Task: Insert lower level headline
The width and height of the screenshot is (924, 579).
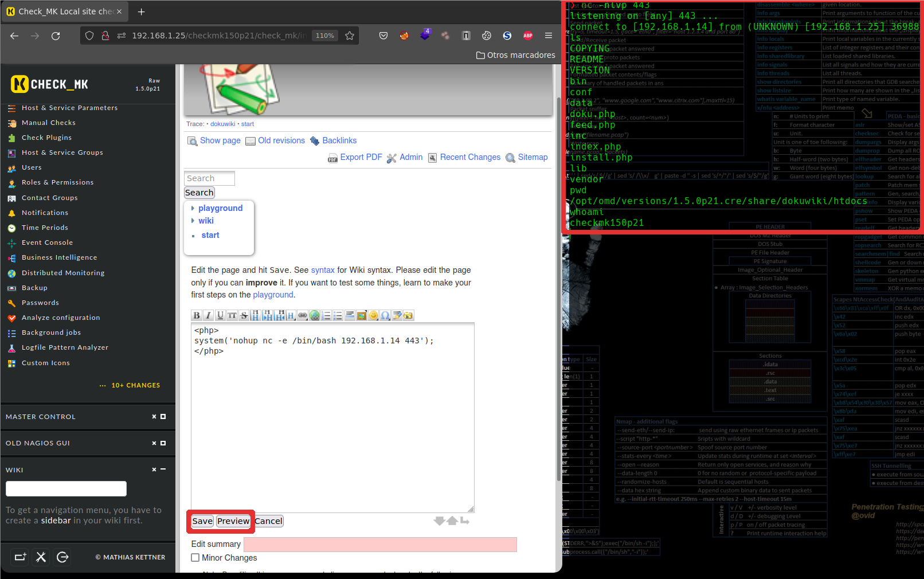Action: click(x=267, y=315)
